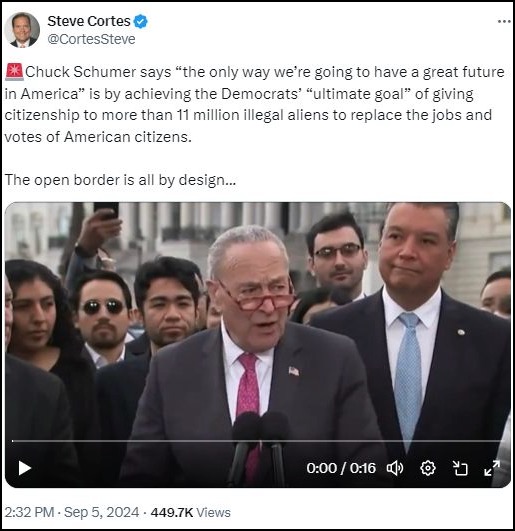Play the embedded video
Image resolution: width=515 pixels, height=531 pixels.
tap(24, 468)
